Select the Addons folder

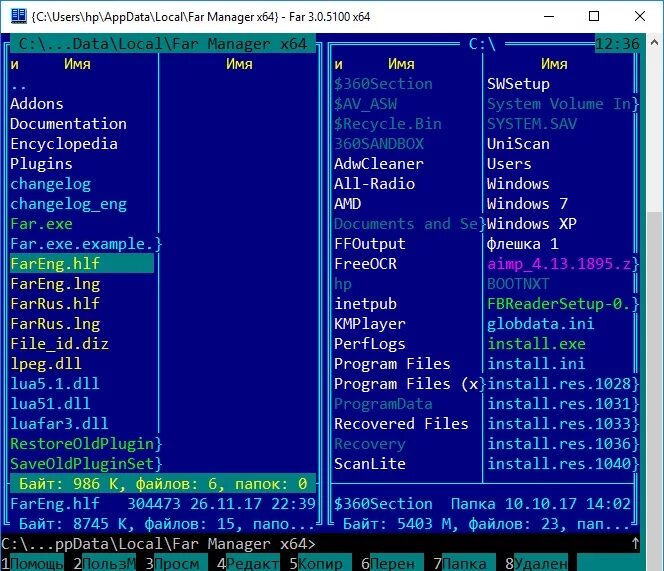point(37,104)
